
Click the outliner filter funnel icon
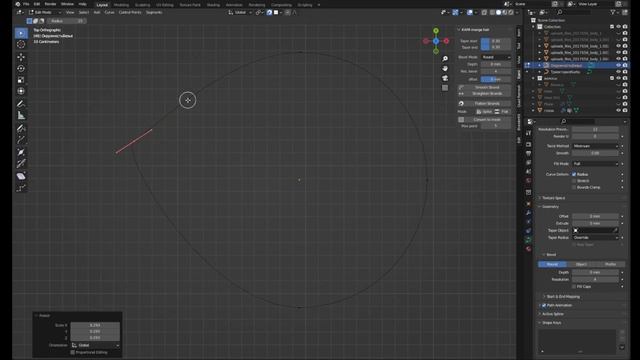click(613, 13)
